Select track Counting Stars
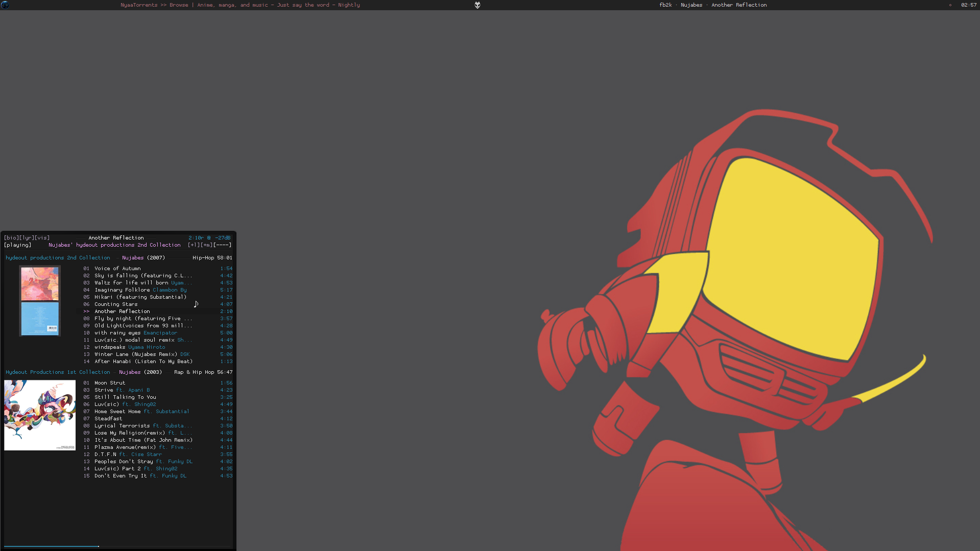The height and width of the screenshot is (551, 980). [116, 304]
